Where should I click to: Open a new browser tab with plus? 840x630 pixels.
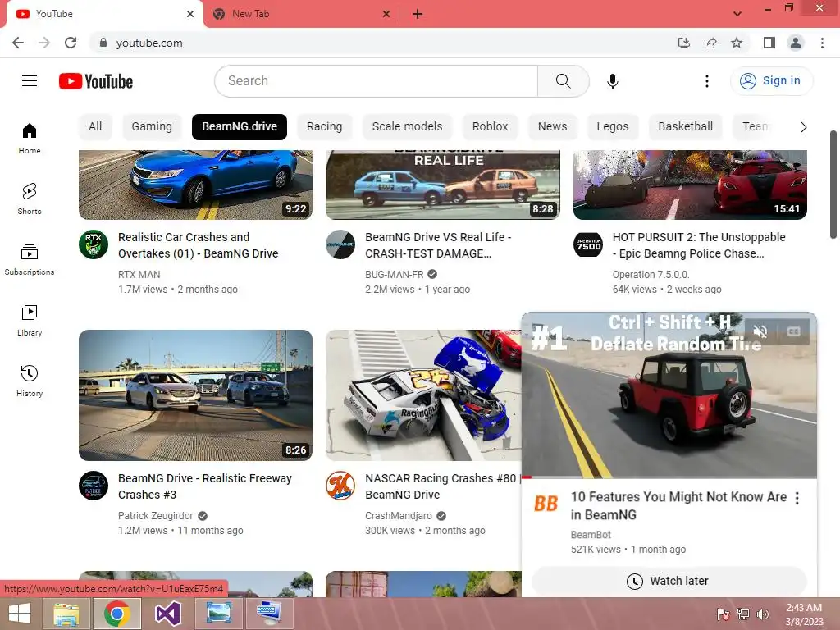[418, 14]
